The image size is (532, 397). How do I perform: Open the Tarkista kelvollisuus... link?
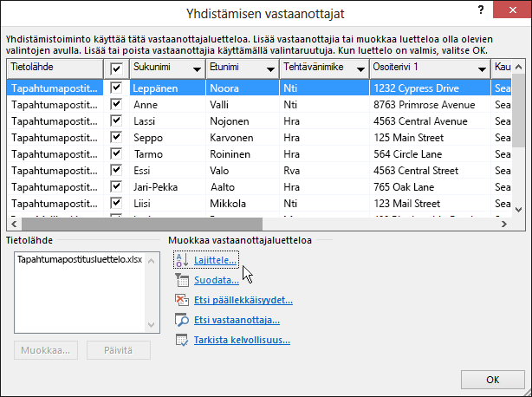point(242,340)
